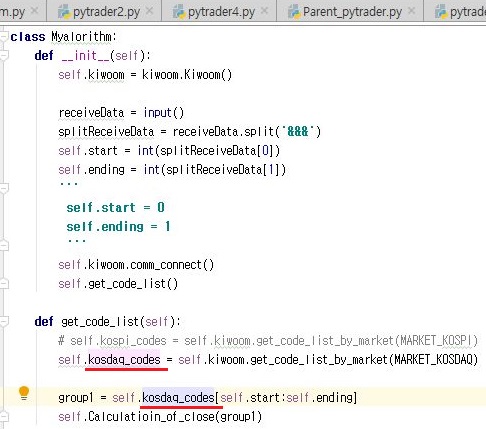486x429 pixels.
Task: Collapse the def get_code_list fold marker
Action: click(4, 322)
